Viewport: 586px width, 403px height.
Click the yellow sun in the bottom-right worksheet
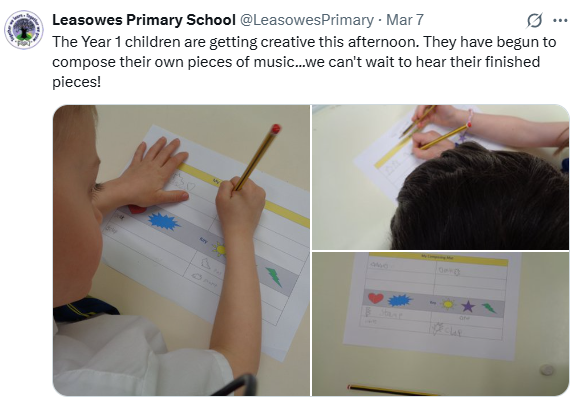[x=448, y=304]
